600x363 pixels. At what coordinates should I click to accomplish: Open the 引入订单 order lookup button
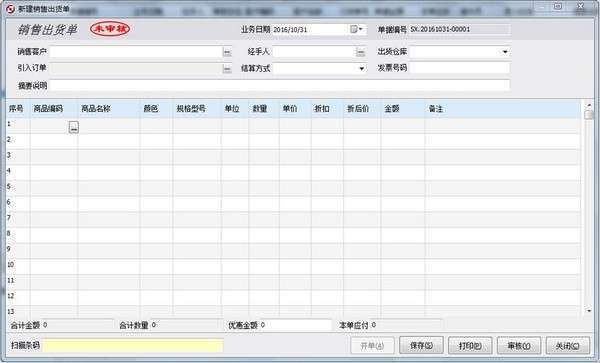[227, 69]
